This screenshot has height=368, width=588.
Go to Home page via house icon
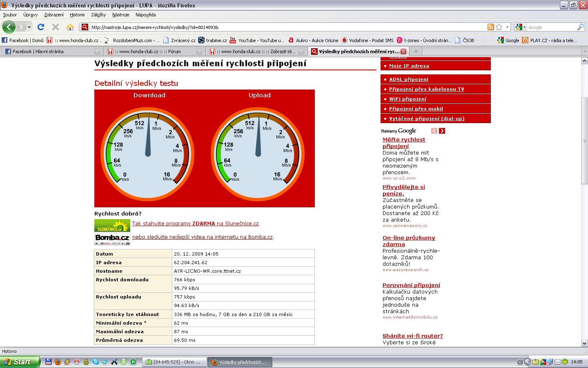click(x=70, y=27)
